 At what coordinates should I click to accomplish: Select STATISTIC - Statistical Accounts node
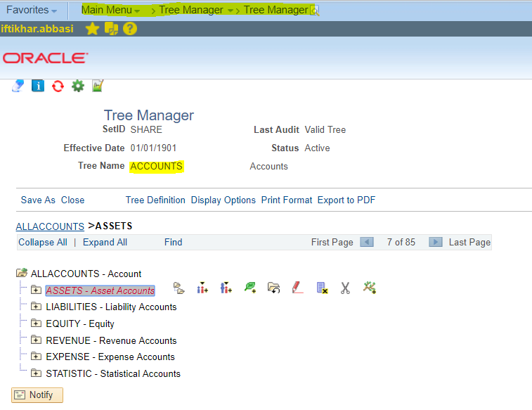[x=113, y=373]
